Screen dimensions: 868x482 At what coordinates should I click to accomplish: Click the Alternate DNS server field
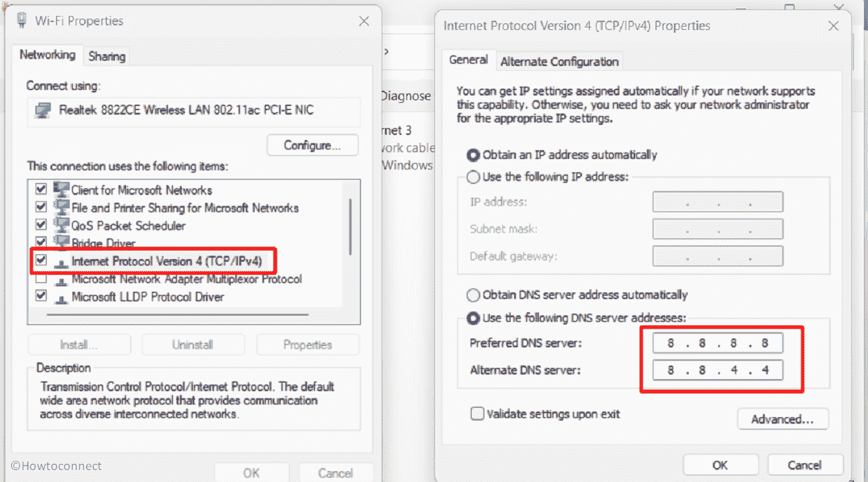(717, 370)
